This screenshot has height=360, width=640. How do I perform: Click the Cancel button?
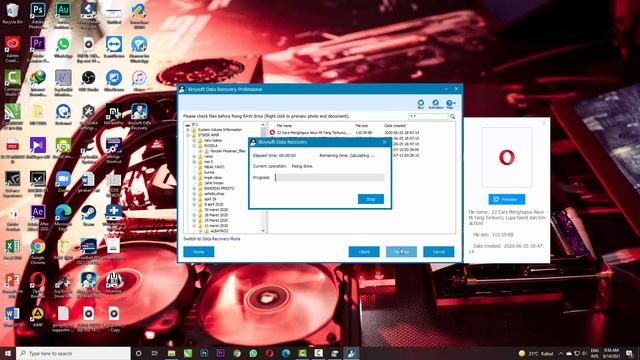pyautogui.click(x=438, y=252)
